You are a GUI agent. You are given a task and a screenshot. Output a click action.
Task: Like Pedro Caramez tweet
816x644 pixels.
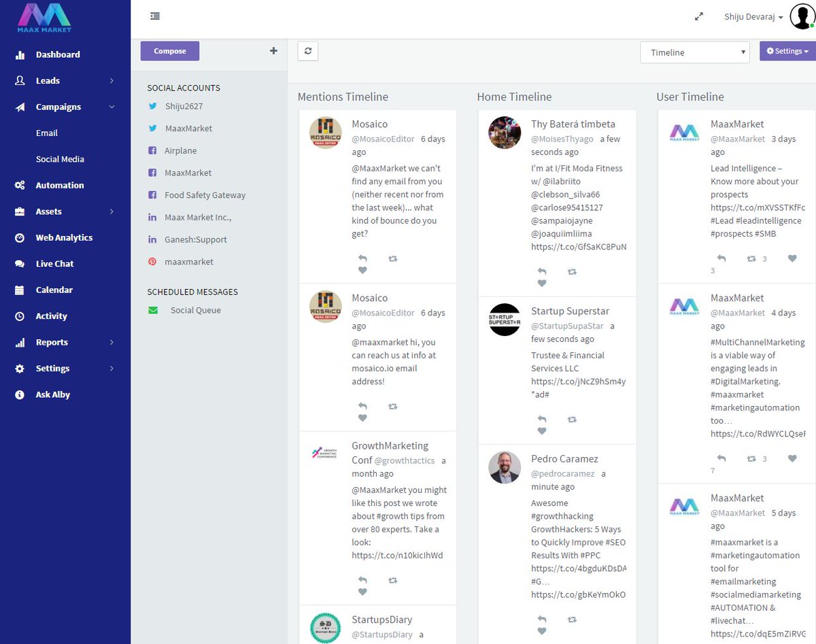[x=542, y=631]
